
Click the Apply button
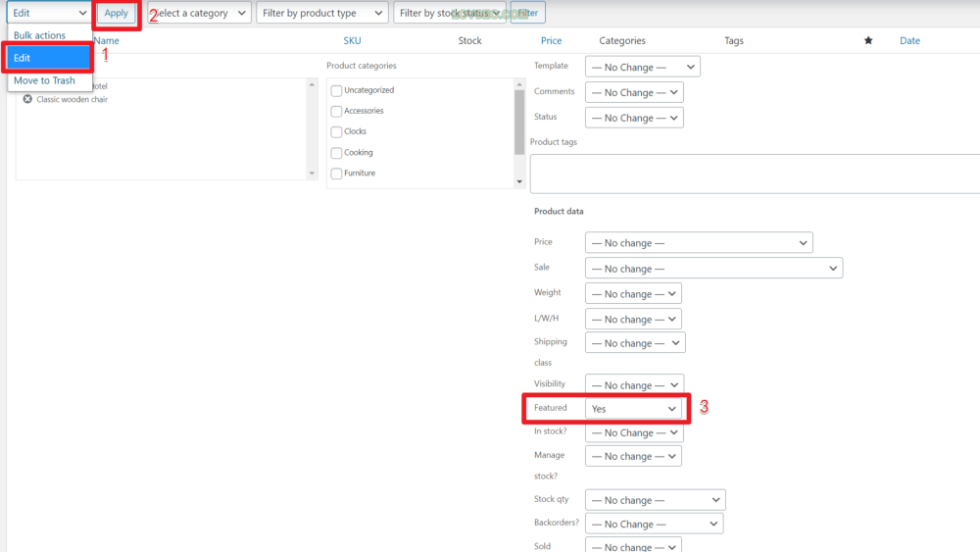pyautogui.click(x=117, y=13)
